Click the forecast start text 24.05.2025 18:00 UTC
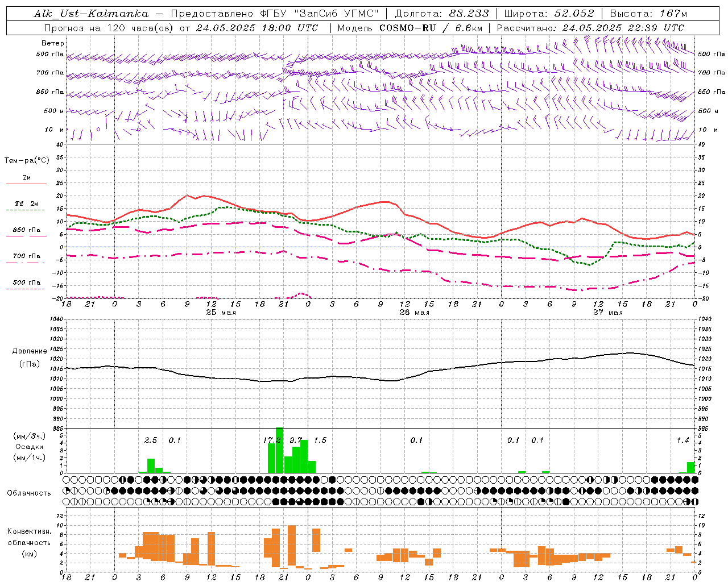Image resolution: width=728 pixels, height=582 pixels. click(257, 28)
